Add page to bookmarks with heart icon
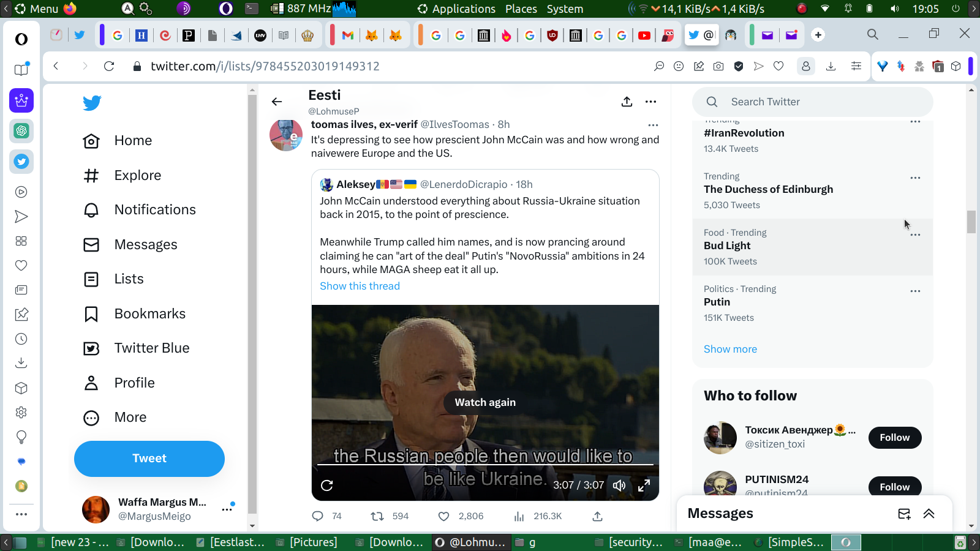This screenshot has height=551, width=980. pos(778,66)
